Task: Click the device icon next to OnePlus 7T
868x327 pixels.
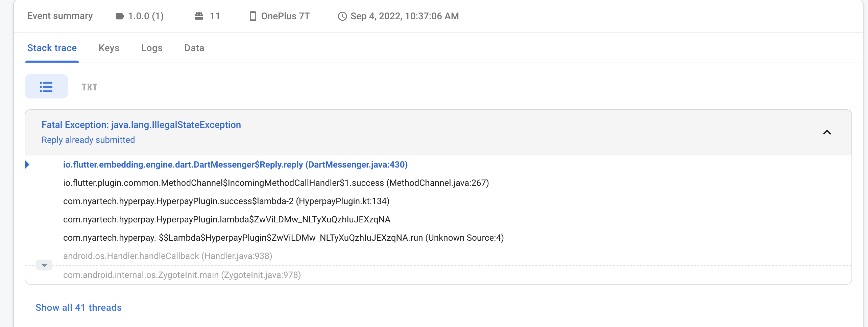Action: pyautogui.click(x=252, y=16)
